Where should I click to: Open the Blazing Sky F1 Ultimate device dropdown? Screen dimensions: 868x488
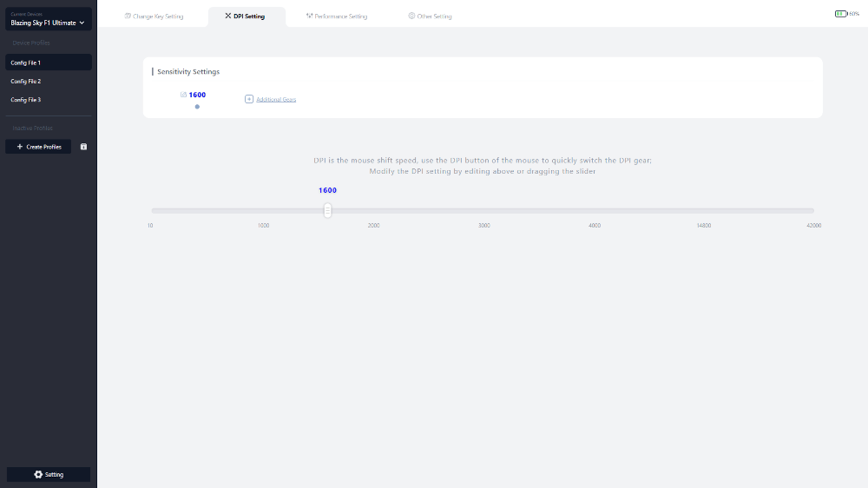(x=48, y=19)
